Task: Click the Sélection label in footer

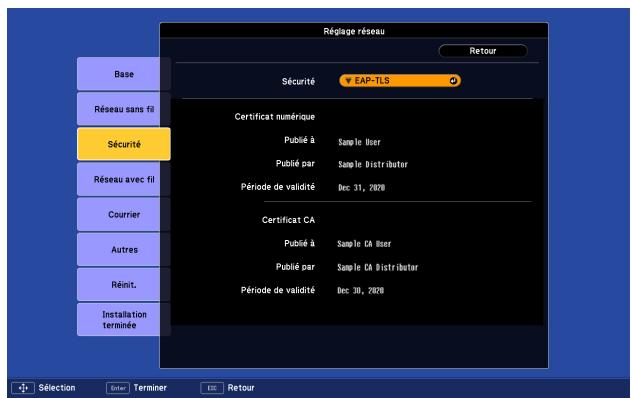Action: pos(57,388)
